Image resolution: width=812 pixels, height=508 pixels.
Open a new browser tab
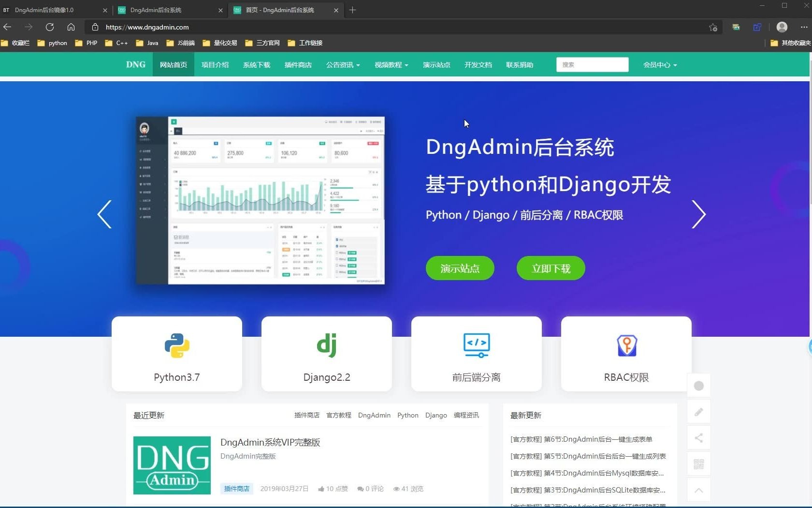tap(353, 10)
